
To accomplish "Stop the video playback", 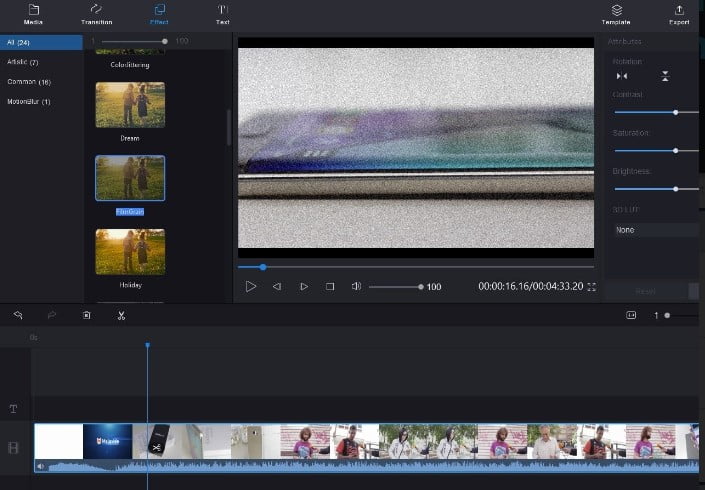I will click(x=330, y=286).
